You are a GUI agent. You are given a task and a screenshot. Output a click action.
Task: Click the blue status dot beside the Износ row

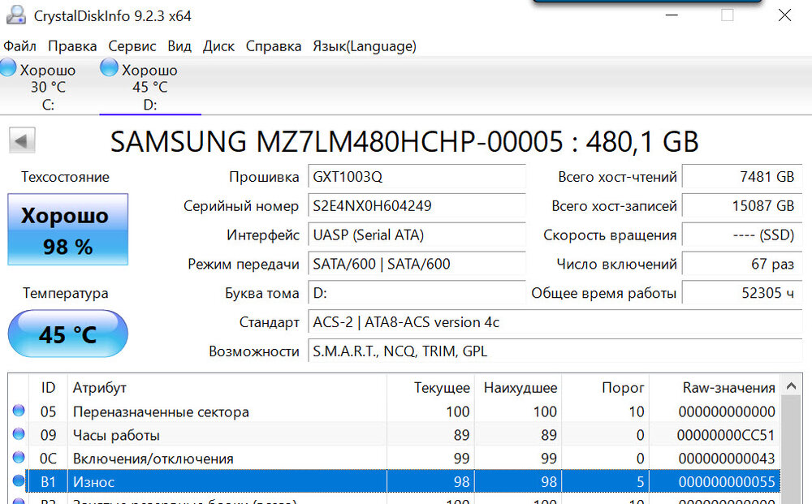tap(18, 481)
